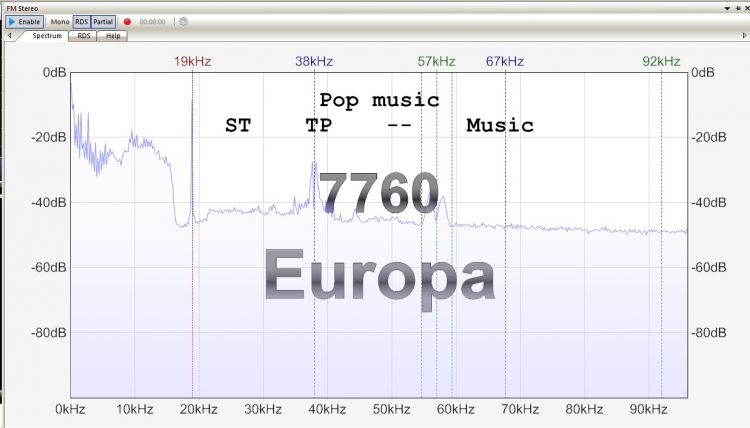Click the '80kHz' frequency axis label

(584, 409)
